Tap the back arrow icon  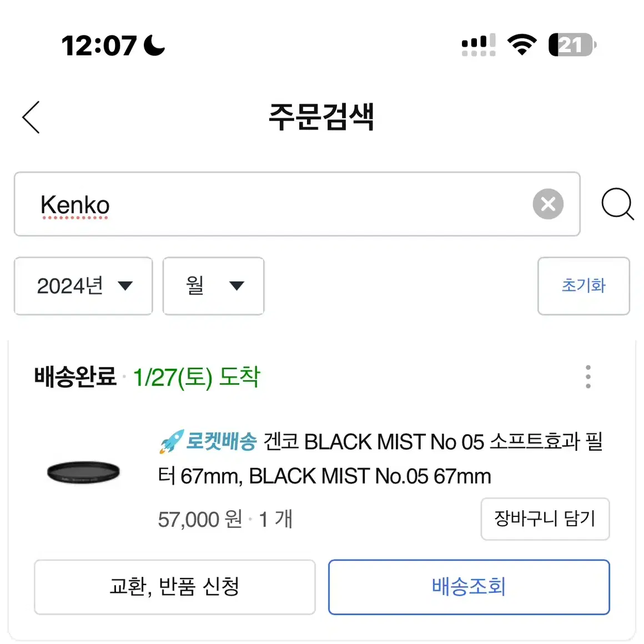[x=31, y=117]
